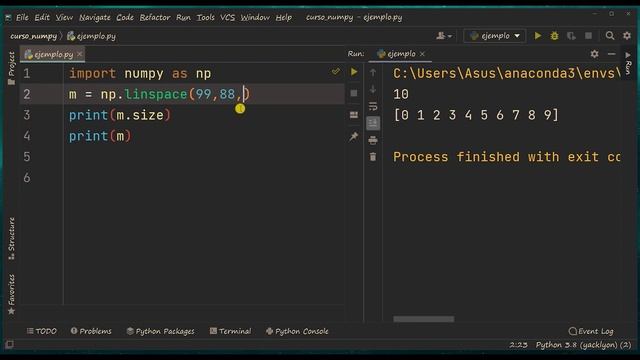
Task: Open the Problems tool window
Action: click(x=91, y=331)
